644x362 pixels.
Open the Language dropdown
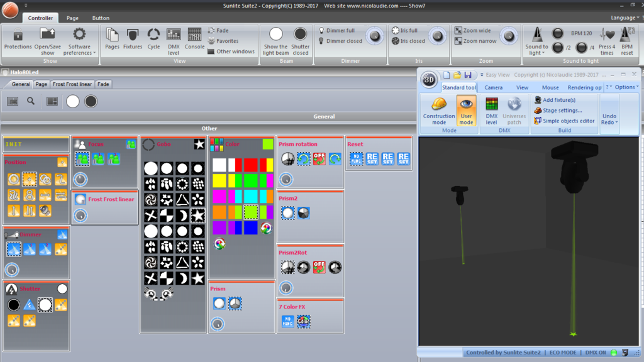[x=625, y=18]
